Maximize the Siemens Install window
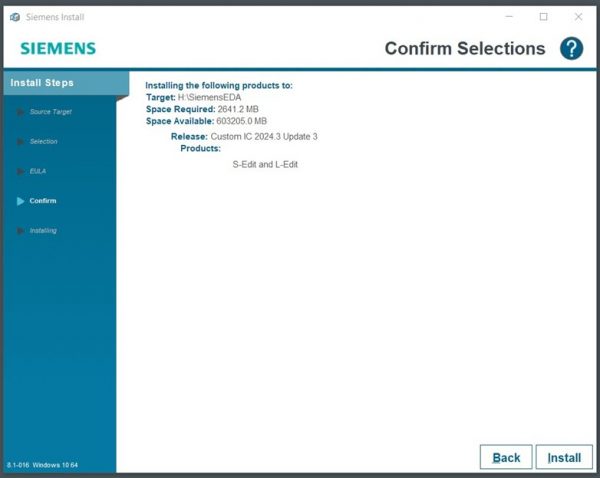Image resolution: width=600 pixels, height=478 pixels. (543, 17)
